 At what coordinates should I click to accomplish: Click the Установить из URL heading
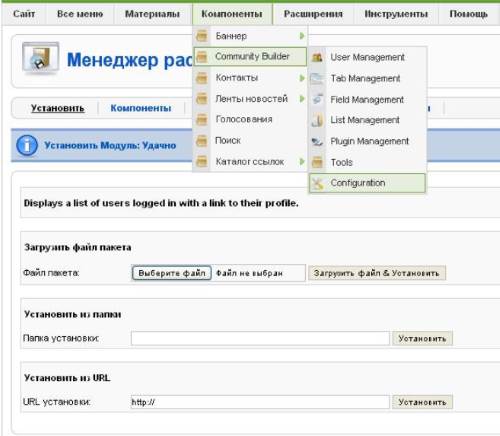coord(67,378)
